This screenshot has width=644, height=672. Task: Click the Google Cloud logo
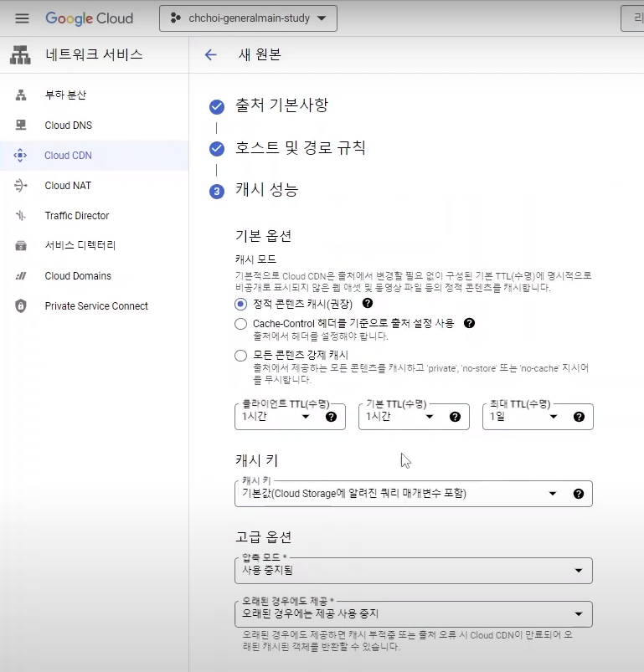click(x=89, y=18)
